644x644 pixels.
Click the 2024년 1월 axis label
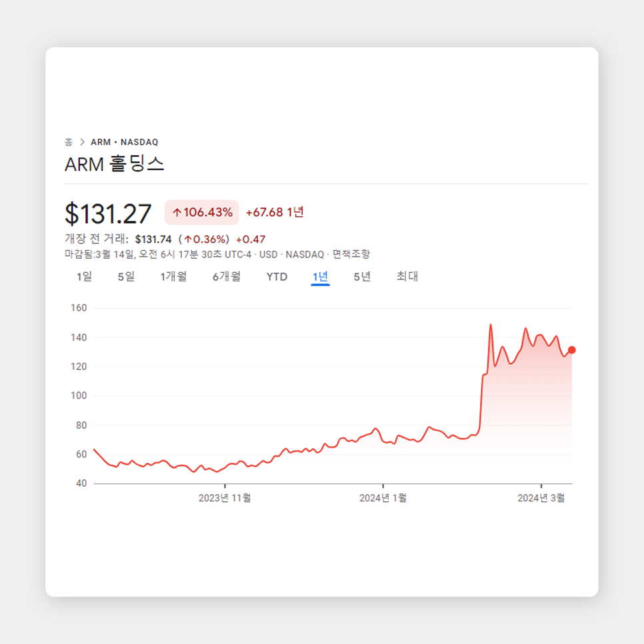click(x=383, y=498)
